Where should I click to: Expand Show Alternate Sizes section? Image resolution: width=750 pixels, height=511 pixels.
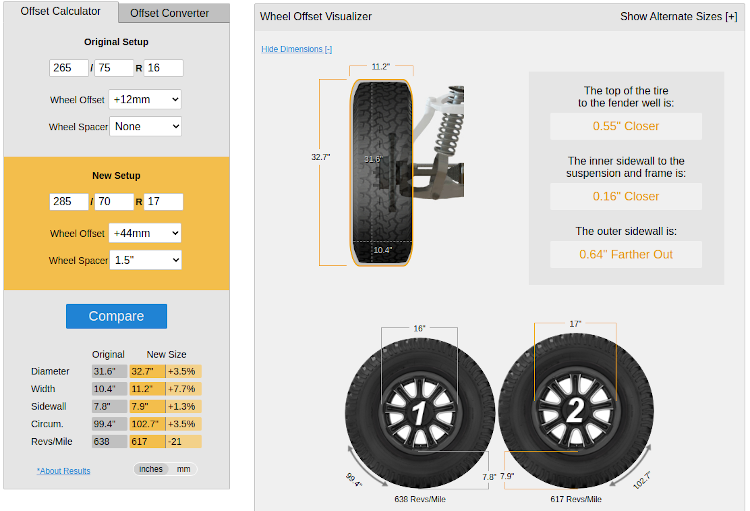click(x=678, y=16)
